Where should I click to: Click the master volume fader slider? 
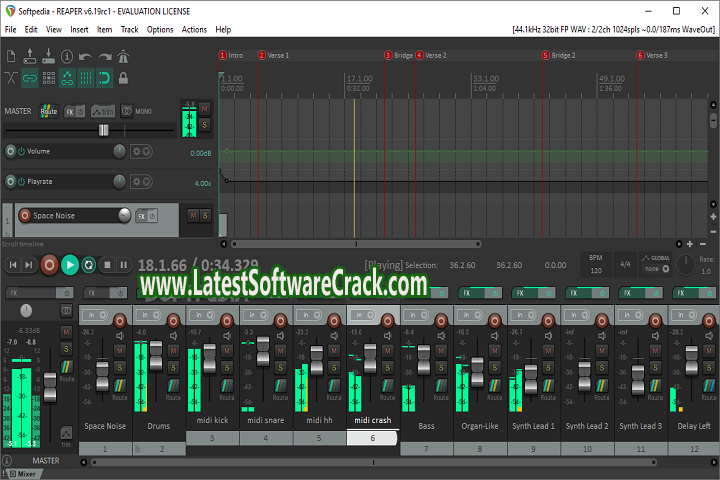102,130
